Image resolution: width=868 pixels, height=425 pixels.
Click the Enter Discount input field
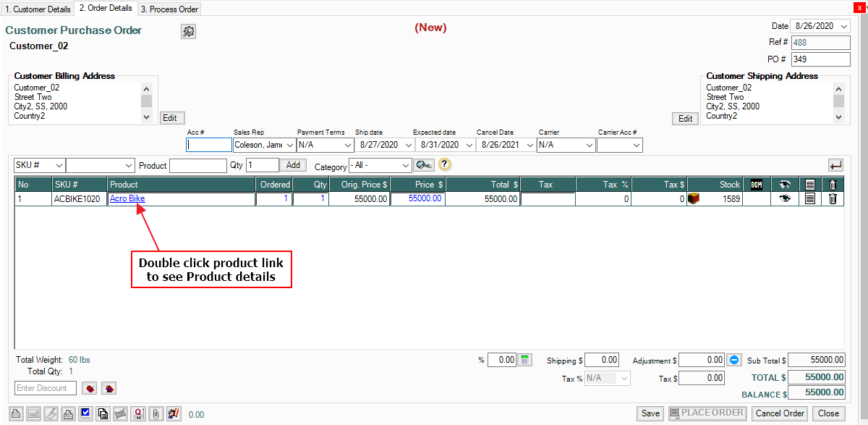(x=46, y=389)
